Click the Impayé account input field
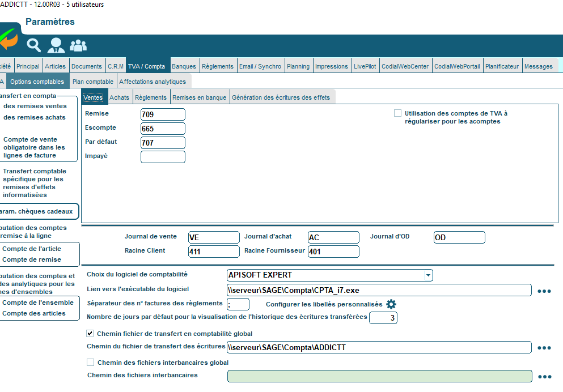563x392 pixels. (x=163, y=157)
